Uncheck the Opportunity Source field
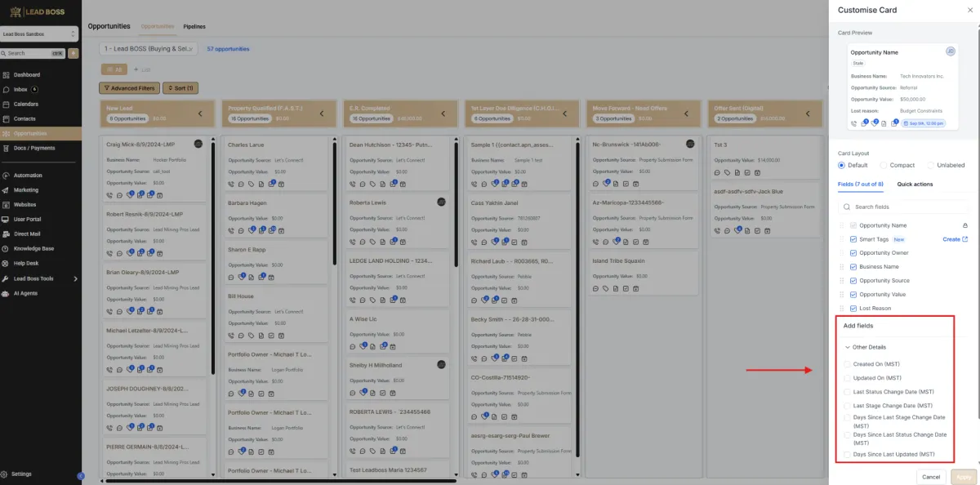980x485 pixels. [x=853, y=281]
